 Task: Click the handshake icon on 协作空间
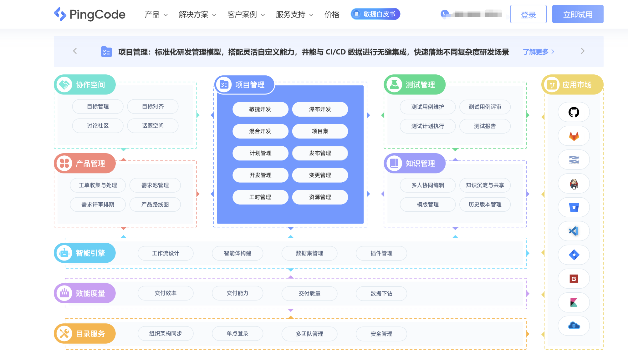pyautogui.click(x=65, y=84)
